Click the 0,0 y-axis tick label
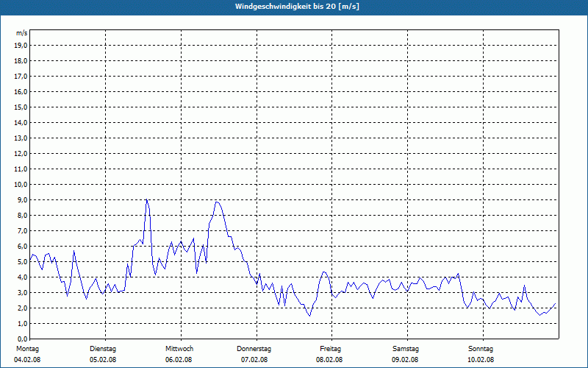The image size is (588, 368). pos(22,339)
